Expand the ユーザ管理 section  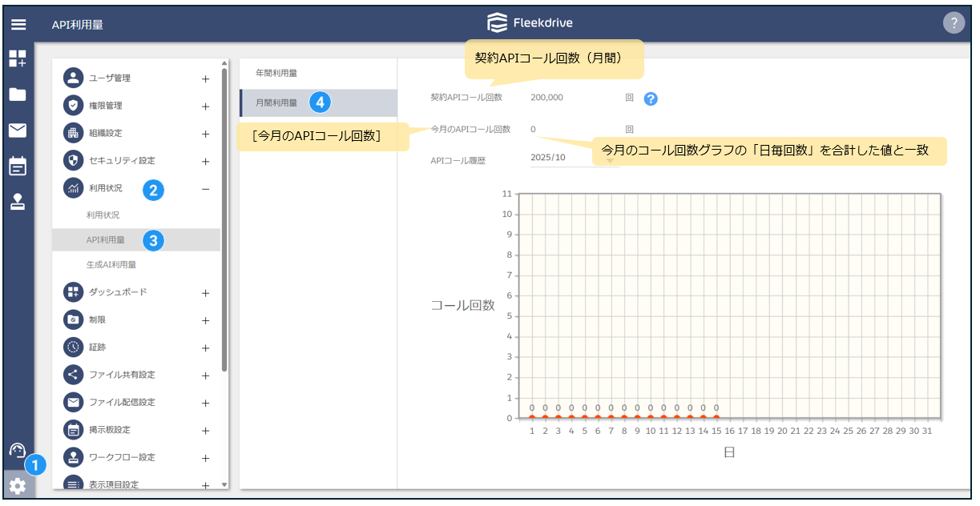tap(205, 78)
